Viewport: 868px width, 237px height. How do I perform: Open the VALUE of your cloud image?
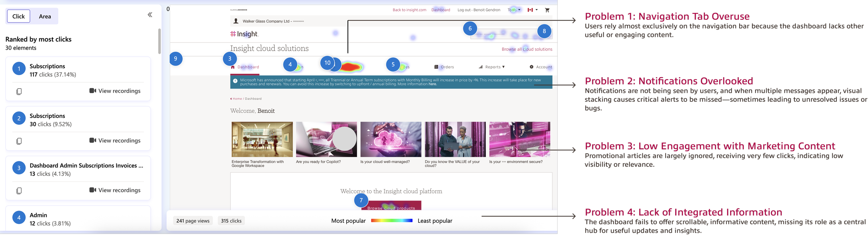pos(455,139)
